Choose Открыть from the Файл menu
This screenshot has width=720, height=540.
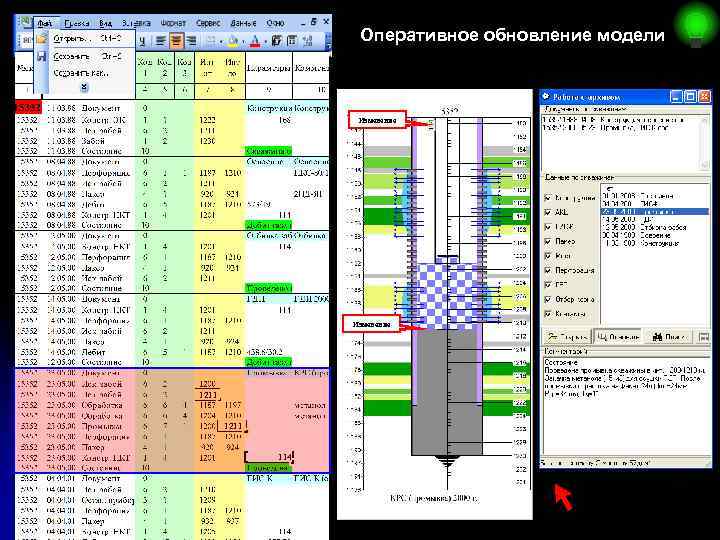tap(85, 39)
